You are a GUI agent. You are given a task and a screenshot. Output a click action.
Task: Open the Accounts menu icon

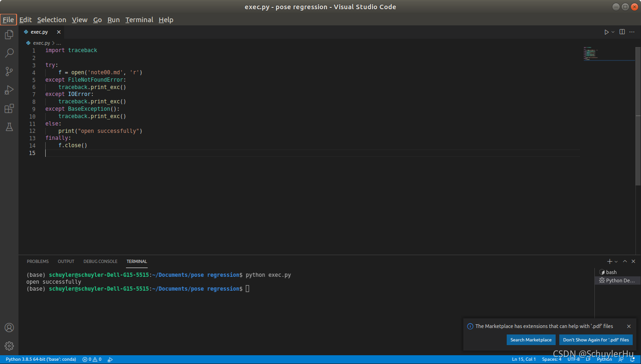(x=9, y=328)
